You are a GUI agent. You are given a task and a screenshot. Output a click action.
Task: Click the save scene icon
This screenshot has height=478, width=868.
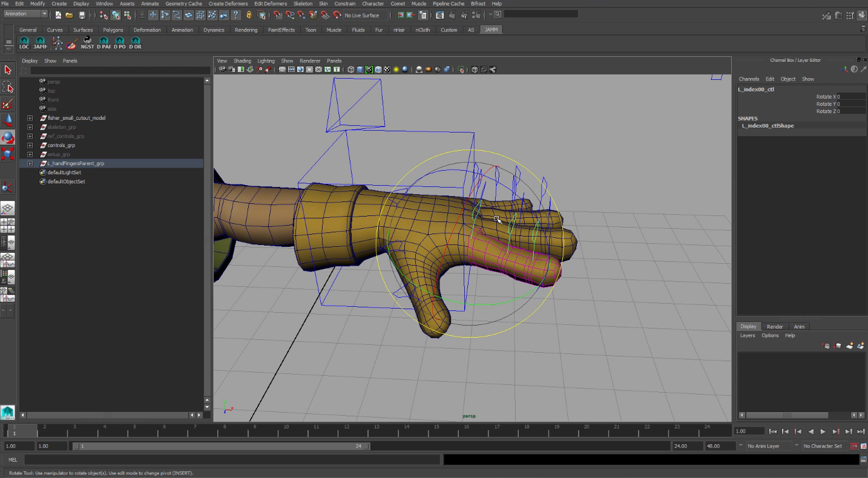point(81,15)
